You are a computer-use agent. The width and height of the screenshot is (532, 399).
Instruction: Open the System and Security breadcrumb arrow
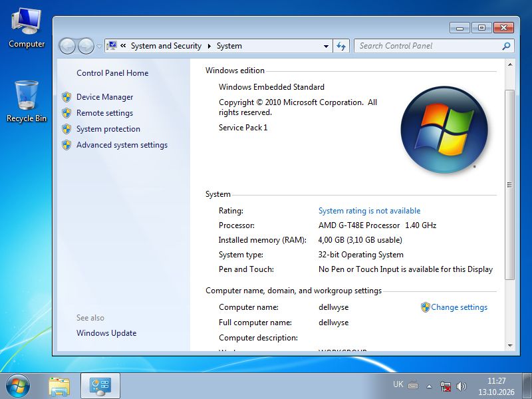(x=209, y=46)
